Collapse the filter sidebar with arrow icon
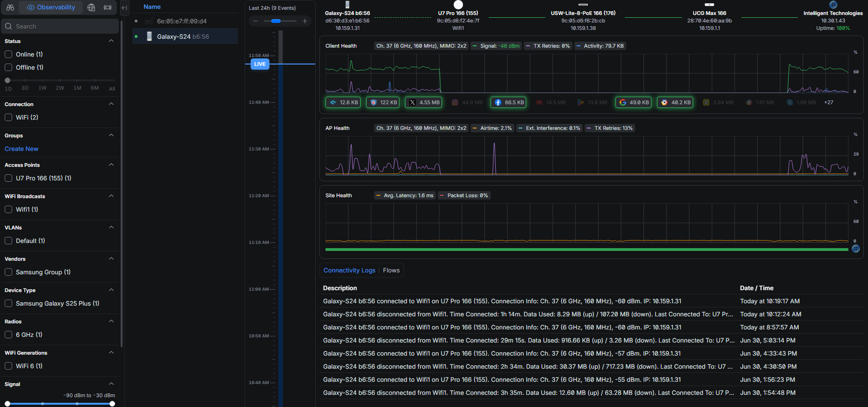Viewport: 868px width, 407px height. 124,7
